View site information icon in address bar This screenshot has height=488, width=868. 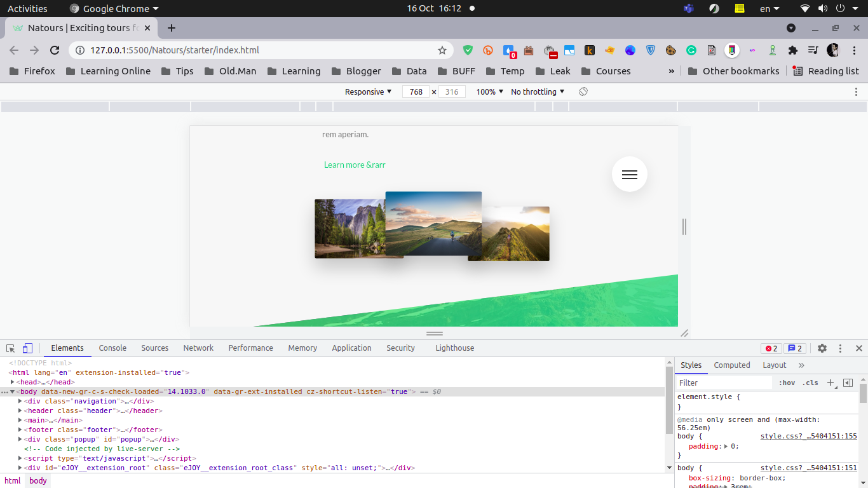(80, 50)
